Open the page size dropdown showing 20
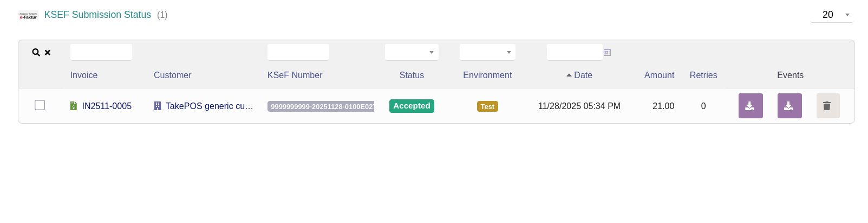 832,15
